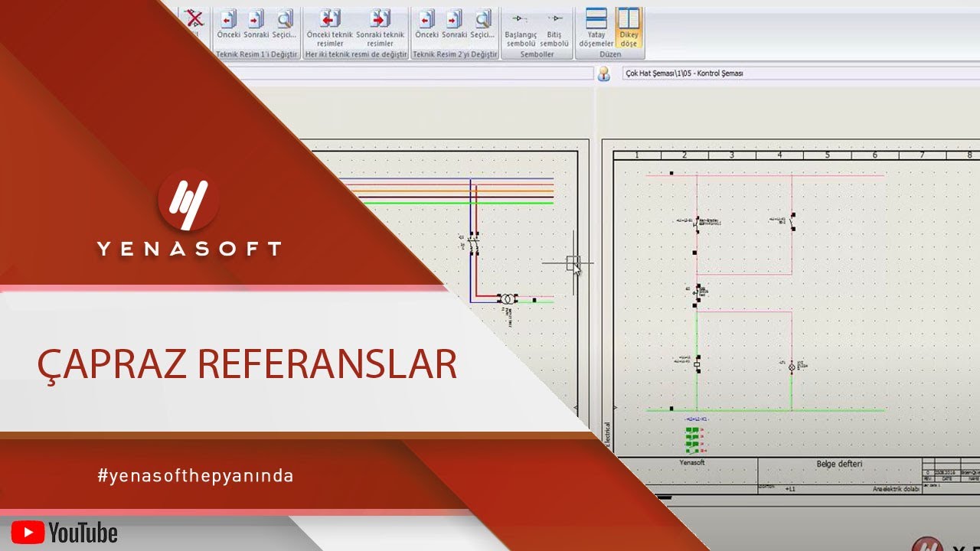Click Sonraki in Teknik Resim 2'yi Değiştir group

tap(454, 24)
